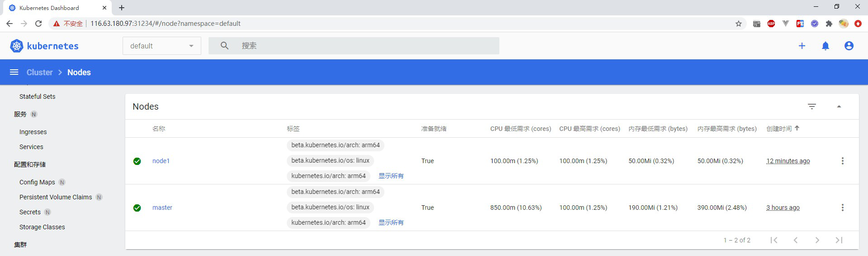Open Config Maps in sidebar

pyautogui.click(x=37, y=182)
